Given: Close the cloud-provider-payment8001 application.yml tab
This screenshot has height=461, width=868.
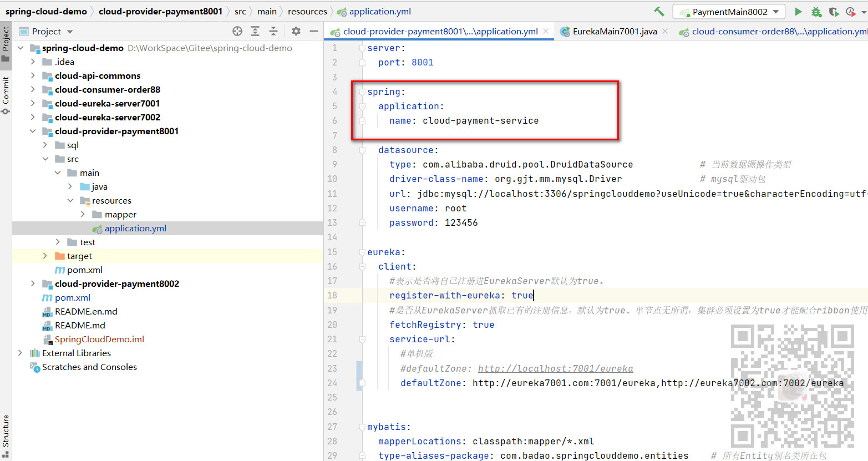Looking at the screenshot, I should pos(546,32).
